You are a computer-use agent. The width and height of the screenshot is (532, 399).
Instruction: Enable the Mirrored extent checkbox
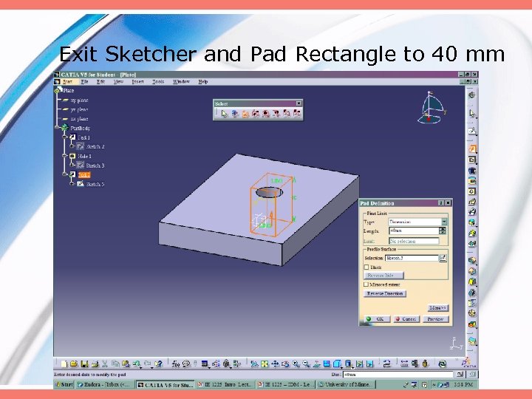(x=366, y=284)
